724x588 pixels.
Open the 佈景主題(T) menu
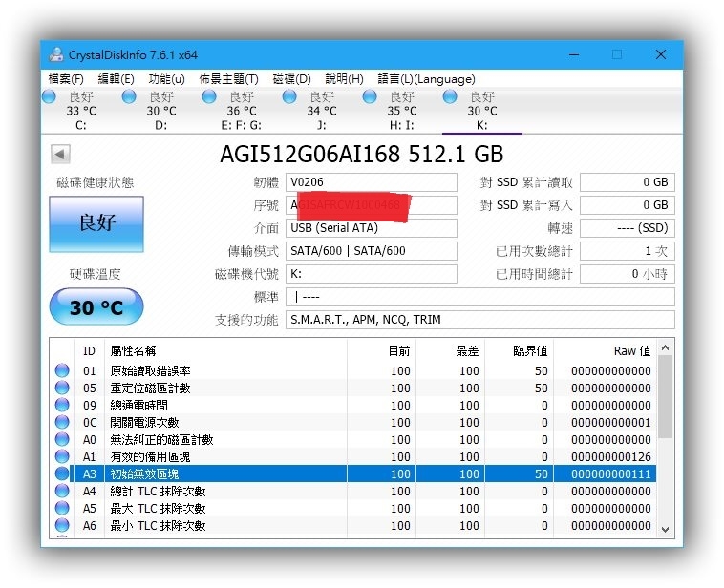228,79
